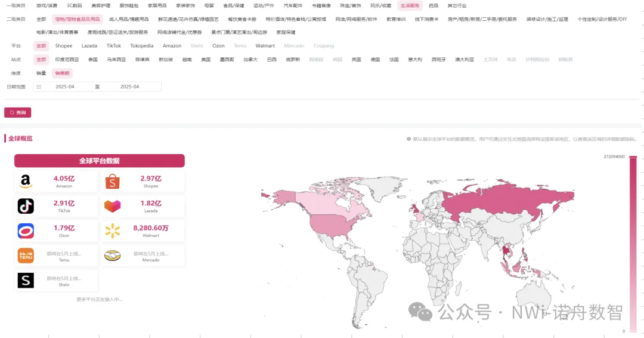Select the TikTok logo card icon

26,206
